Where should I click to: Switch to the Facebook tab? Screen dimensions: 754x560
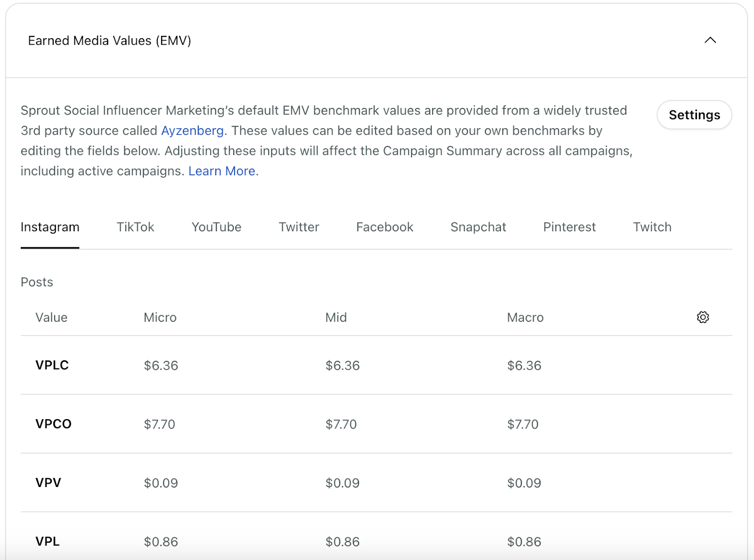[385, 227]
